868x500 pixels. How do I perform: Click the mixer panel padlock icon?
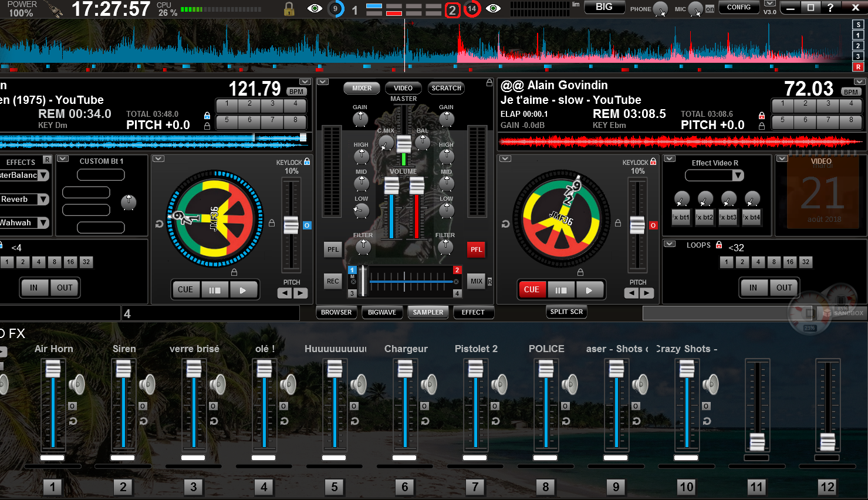click(x=489, y=83)
